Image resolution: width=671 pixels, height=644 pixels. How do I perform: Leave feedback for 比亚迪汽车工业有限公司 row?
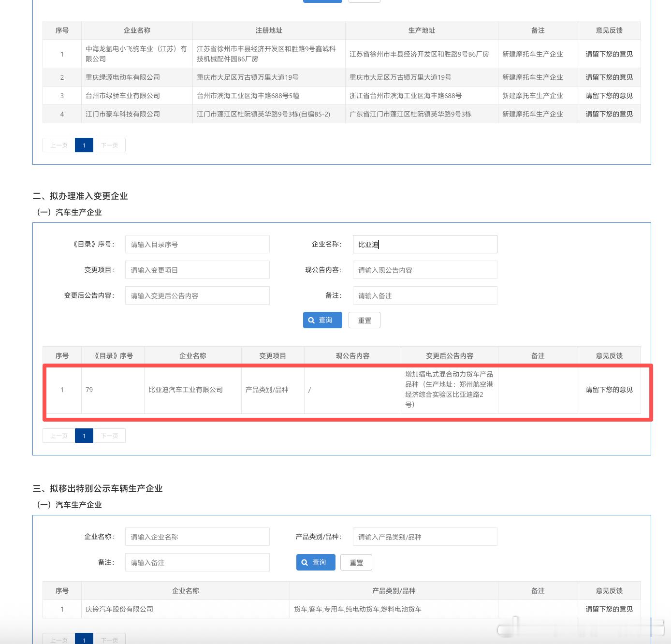click(x=609, y=390)
